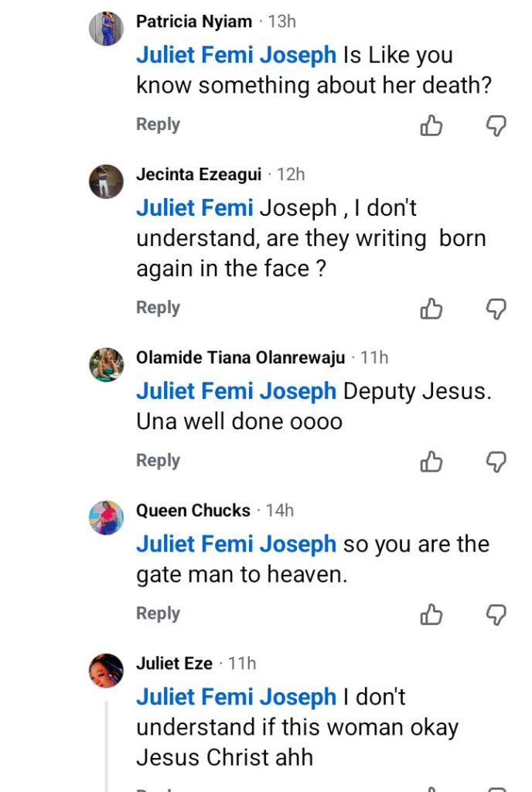Dislike Jecinta Ezeagui's comment
This screenshot has height=792, width=532.
click(x=496, y=309)
